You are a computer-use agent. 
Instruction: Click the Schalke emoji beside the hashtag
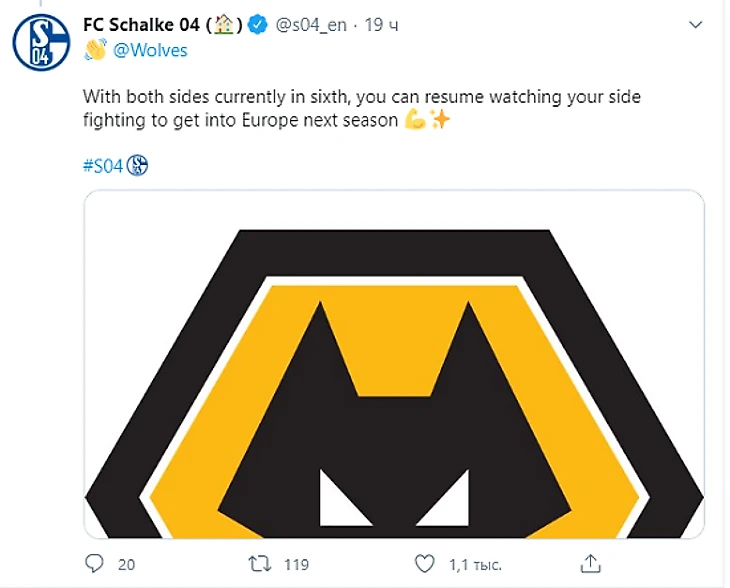[x=138, y=166]
